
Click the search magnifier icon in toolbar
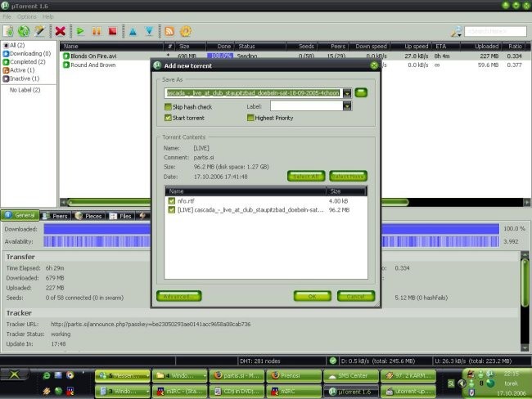coord(457,32)
